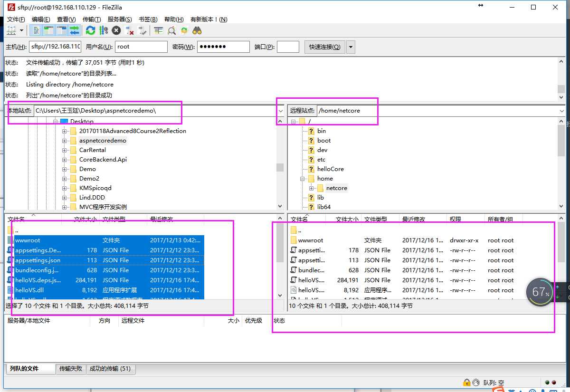Viewport: 570px width, 392px height.
Task: Open the 本地站点 path dropdown
Action: pyautogui.click(x=280, y=111)
